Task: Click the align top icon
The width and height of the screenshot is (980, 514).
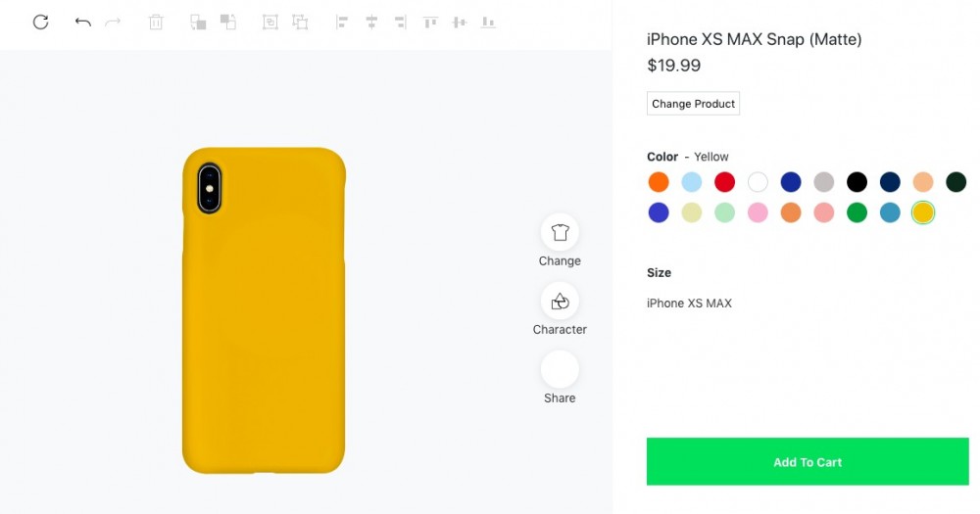Action: (x=429, y=22)
